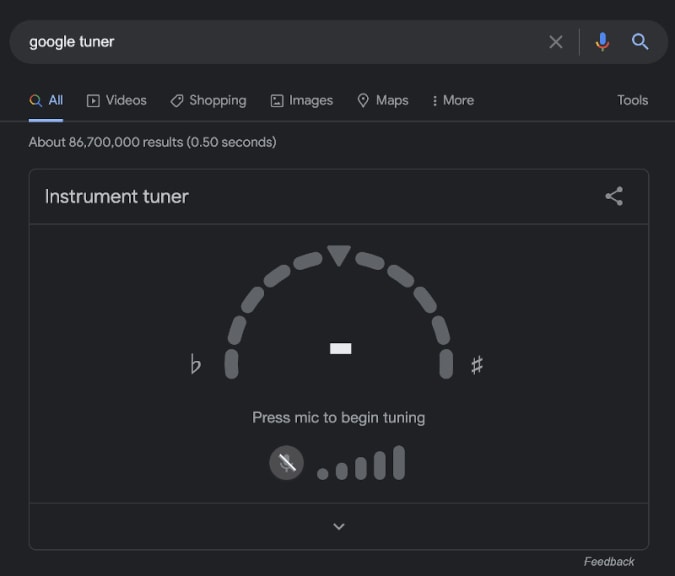
Task: Clear the search box with the X icon
Action: click(x=556, y=42)
